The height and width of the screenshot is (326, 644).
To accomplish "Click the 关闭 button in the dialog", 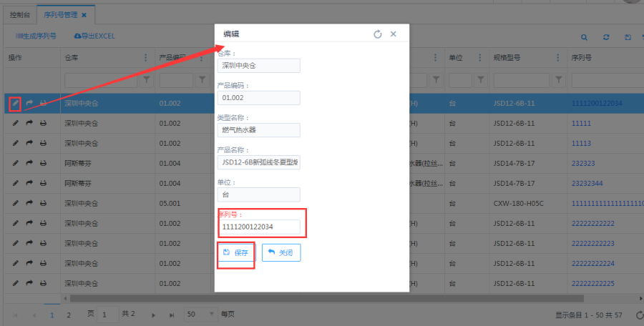I will (x=280, y=252).
